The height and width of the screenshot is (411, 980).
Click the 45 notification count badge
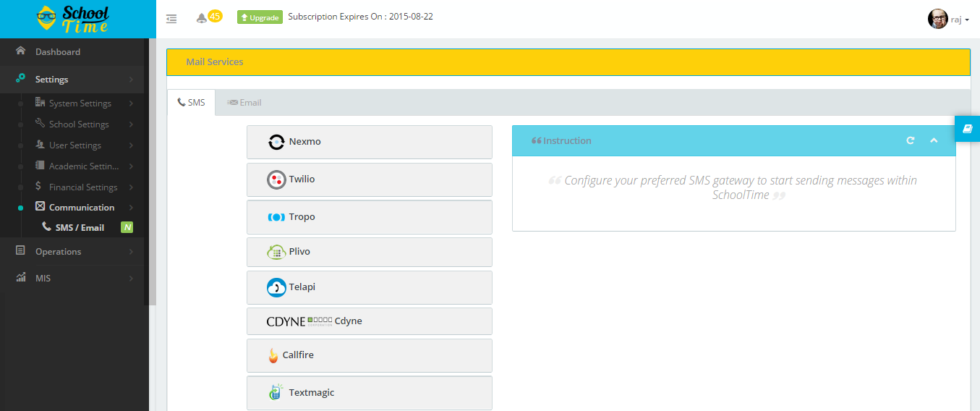tap(215, 16)
